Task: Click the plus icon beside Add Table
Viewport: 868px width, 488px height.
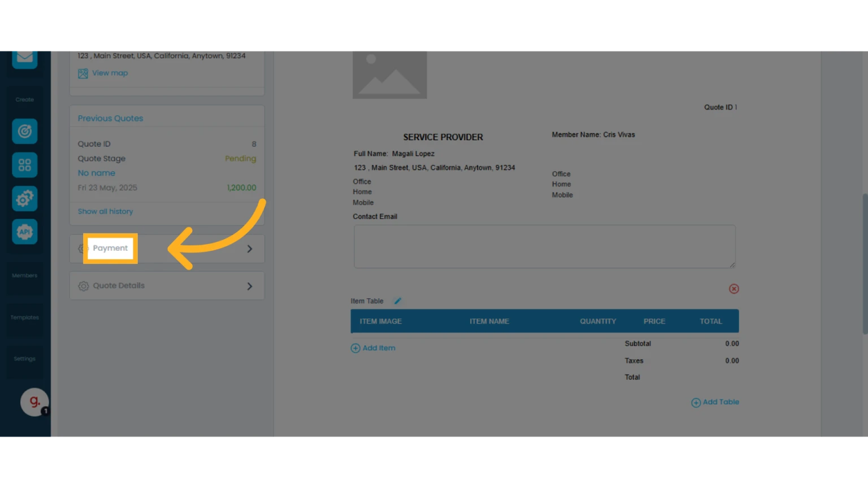Action: [696, 403]
